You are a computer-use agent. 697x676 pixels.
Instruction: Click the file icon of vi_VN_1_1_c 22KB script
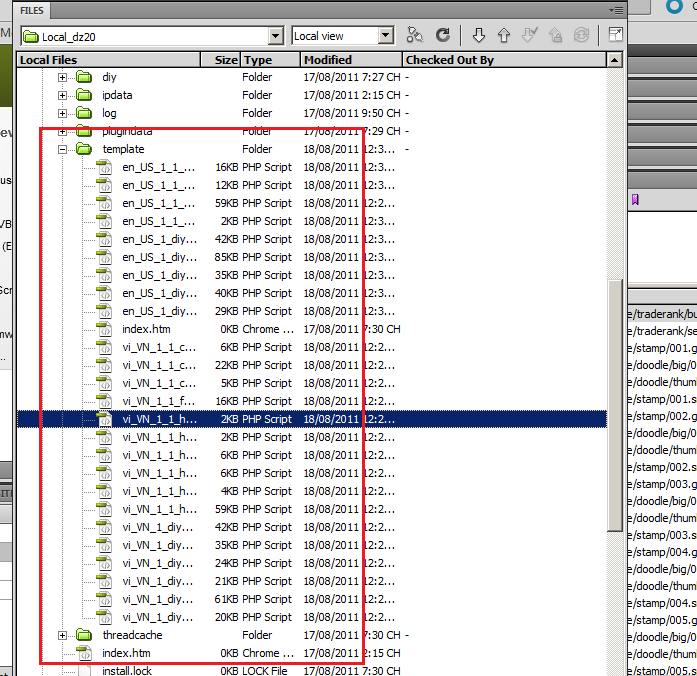(x=104, y=365)
